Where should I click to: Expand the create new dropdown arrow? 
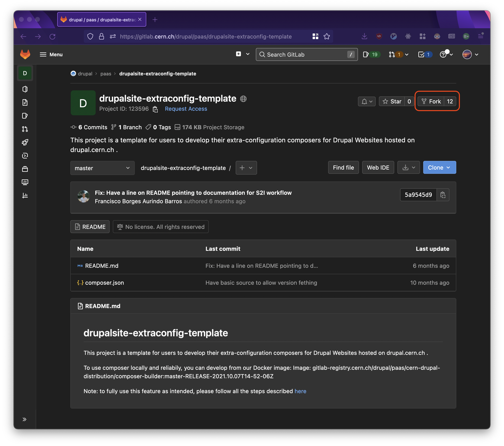pos(248,54)
